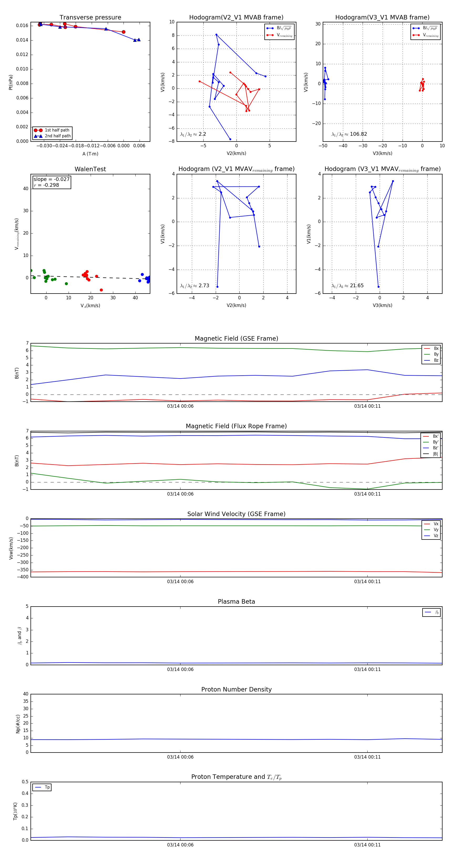
Task: Click the Vy legend entry in solar wind panel
Action: 431,530
